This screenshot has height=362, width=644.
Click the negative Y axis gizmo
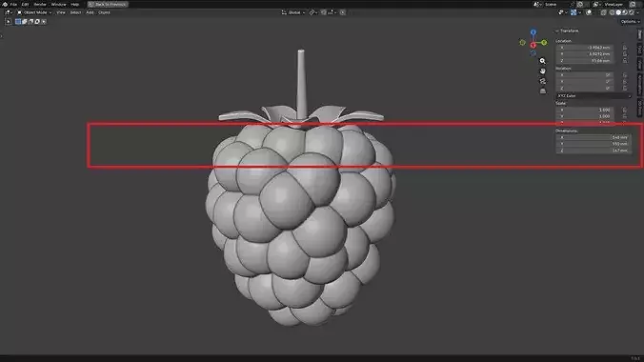tap(522, 42)
